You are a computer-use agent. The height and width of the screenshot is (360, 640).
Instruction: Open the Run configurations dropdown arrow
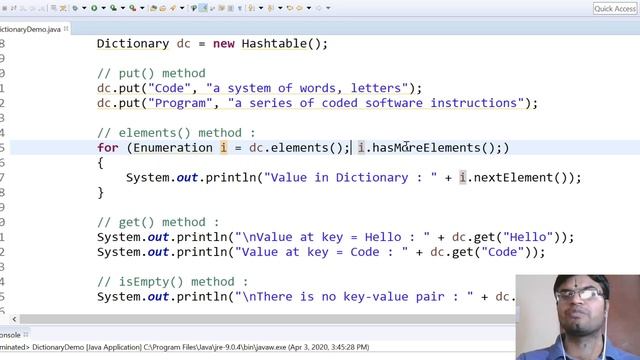pyautogui.click(x=103, y=8)
